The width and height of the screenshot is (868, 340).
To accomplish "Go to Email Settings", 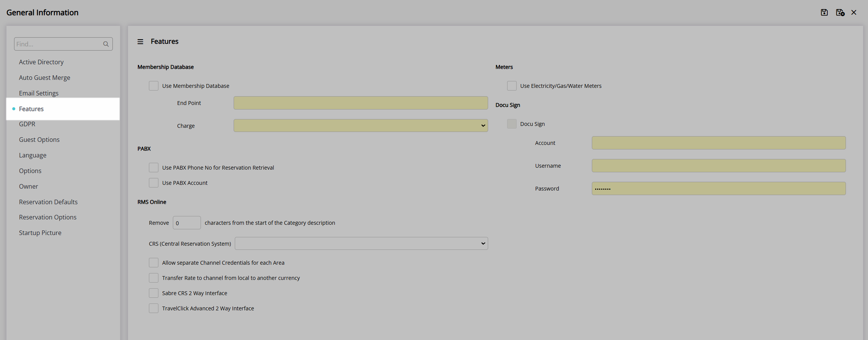I will click(x=39, y=93).
